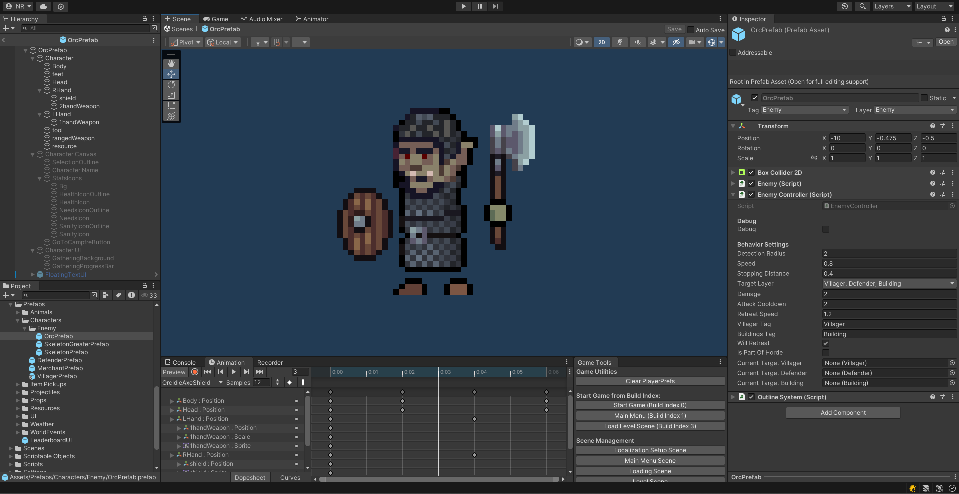The image size is (959, 494).
Task: Open the Layers dropdown
Action: click(x=892, y=6)
